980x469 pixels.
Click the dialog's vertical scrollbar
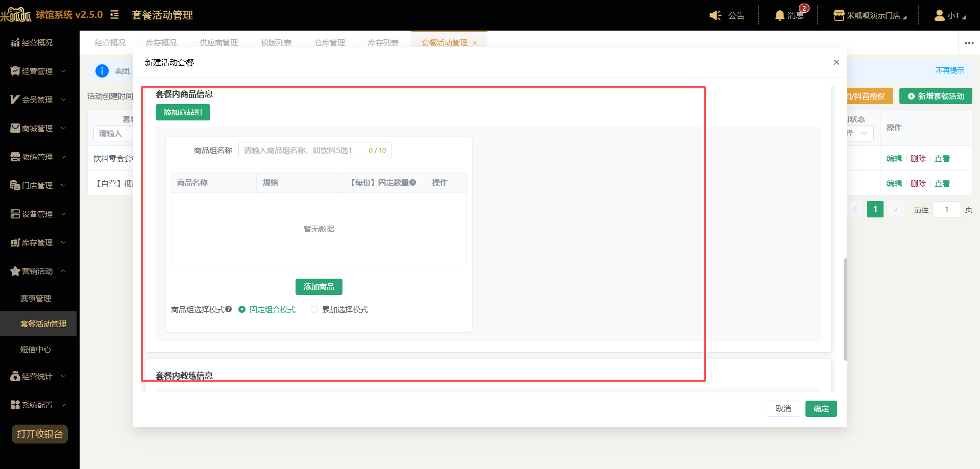pos(845,309)
